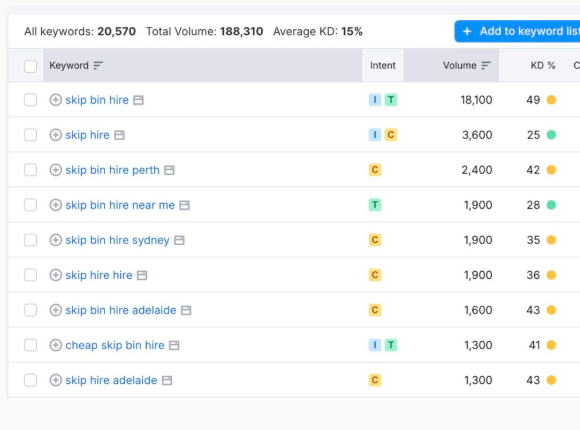Open the skip bin hire sydney link

point(117,240)
